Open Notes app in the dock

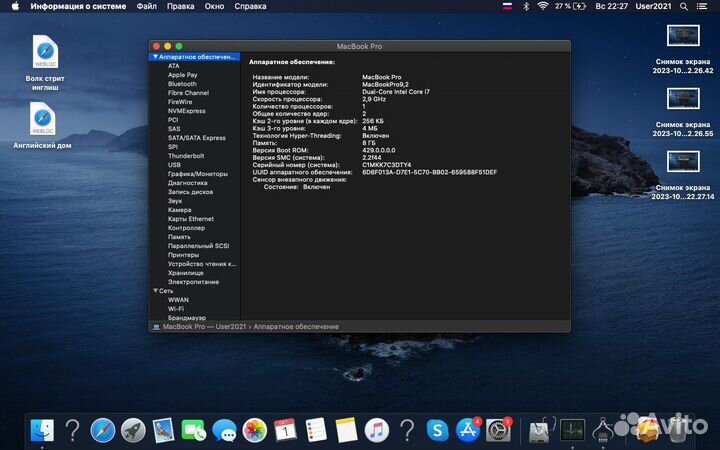click(x=346, y=430)
